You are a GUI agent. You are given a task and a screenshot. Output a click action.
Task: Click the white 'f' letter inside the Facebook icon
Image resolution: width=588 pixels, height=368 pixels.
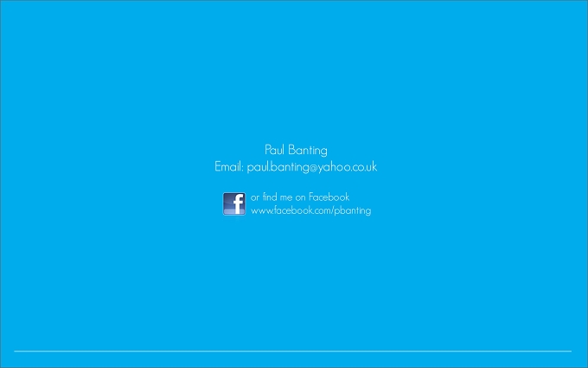pyautogui.click(x=238, y=204)
